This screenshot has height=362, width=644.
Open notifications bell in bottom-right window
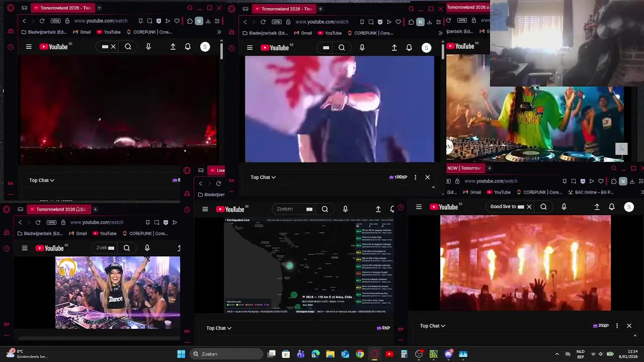(x=612, y=207)
